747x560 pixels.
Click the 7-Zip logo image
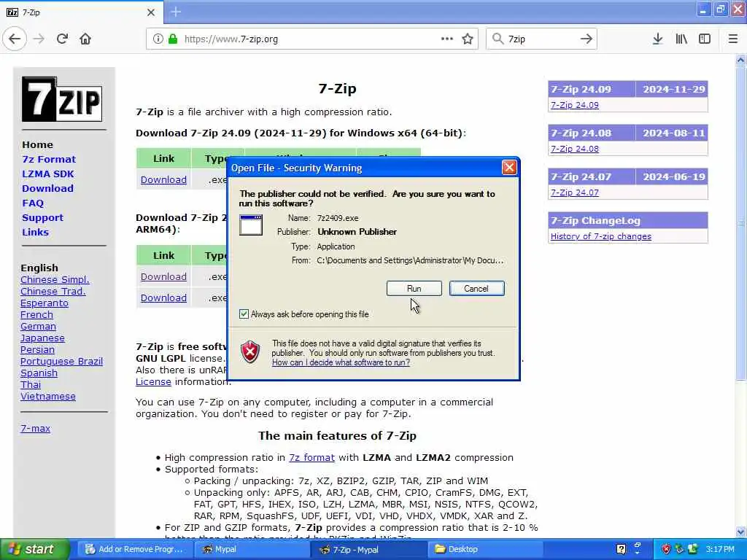[62, 99]
